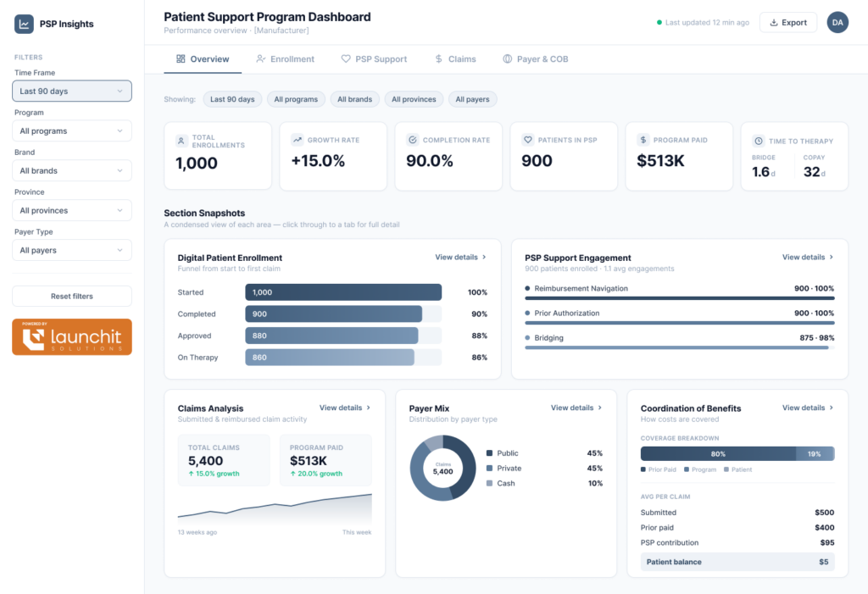Viewport: 868px width, 594px height.
Task: Click the Patients in PSP heart icon
Action: [527, 140]
